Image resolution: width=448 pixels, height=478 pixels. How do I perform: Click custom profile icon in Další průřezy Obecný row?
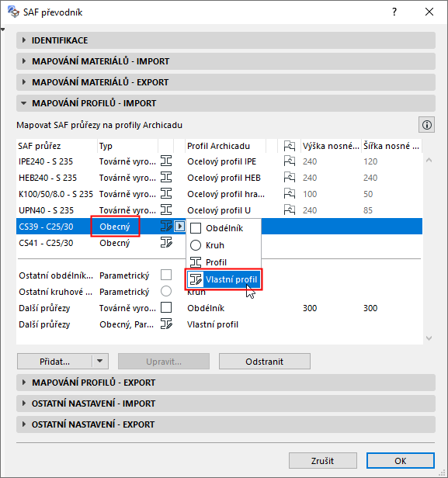(166, 324)
